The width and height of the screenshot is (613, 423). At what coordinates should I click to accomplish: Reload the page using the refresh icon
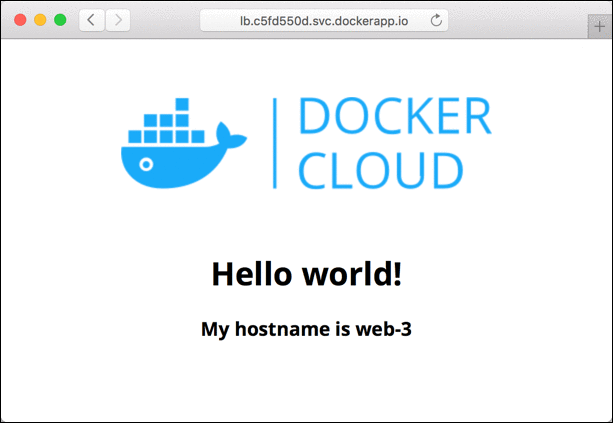[436, 20]
